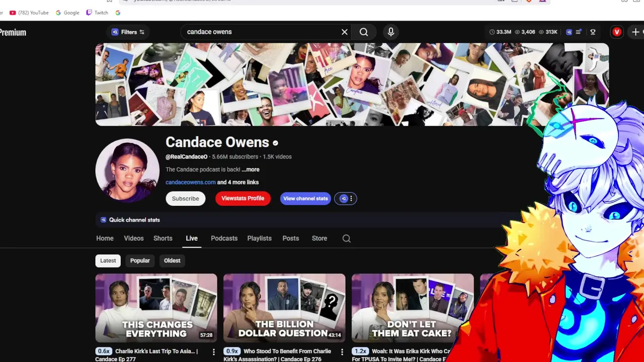Click the 313K views stat in header
The width and height of the screenshot is (644, 362).
pyautogui.click(x=548, y=32)
